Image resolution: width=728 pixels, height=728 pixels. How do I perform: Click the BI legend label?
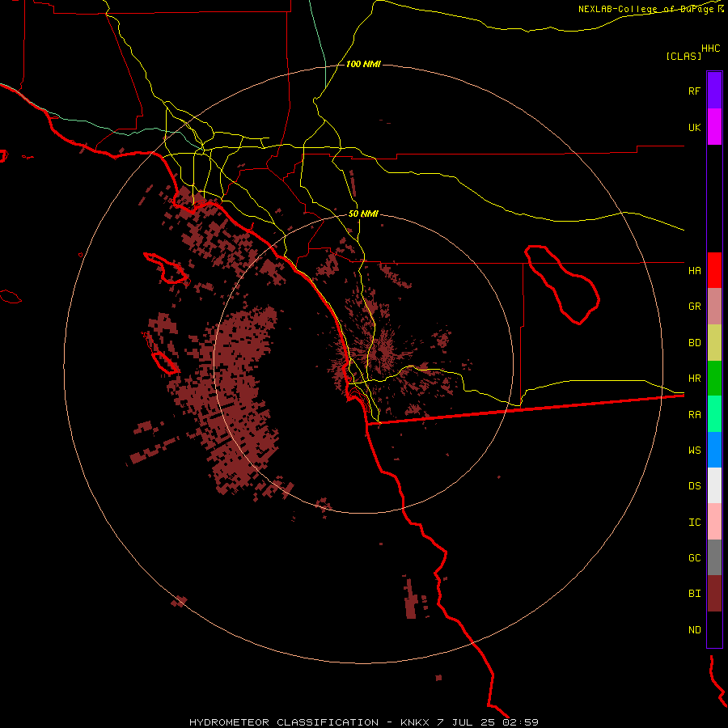coord(694,594)
